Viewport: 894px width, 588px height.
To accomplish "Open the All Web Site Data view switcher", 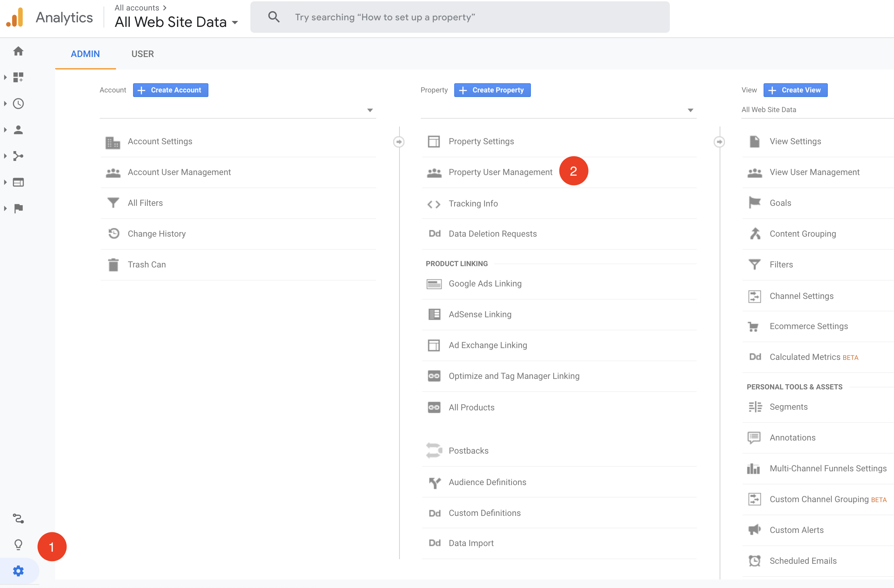I will coord(177,22).
